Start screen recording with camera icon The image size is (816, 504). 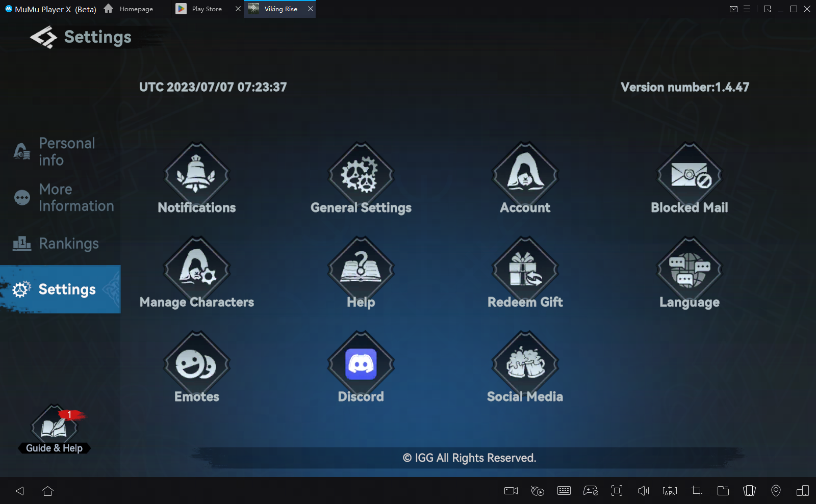point(511,491)
